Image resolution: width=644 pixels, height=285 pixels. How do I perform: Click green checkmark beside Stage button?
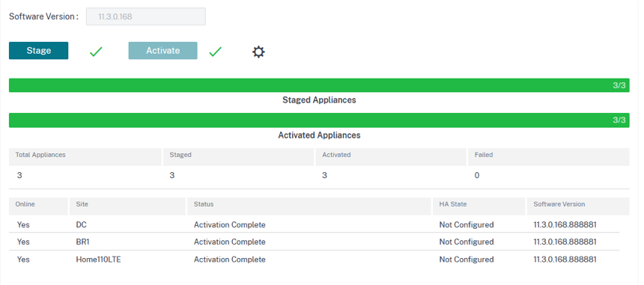(96, 52)
